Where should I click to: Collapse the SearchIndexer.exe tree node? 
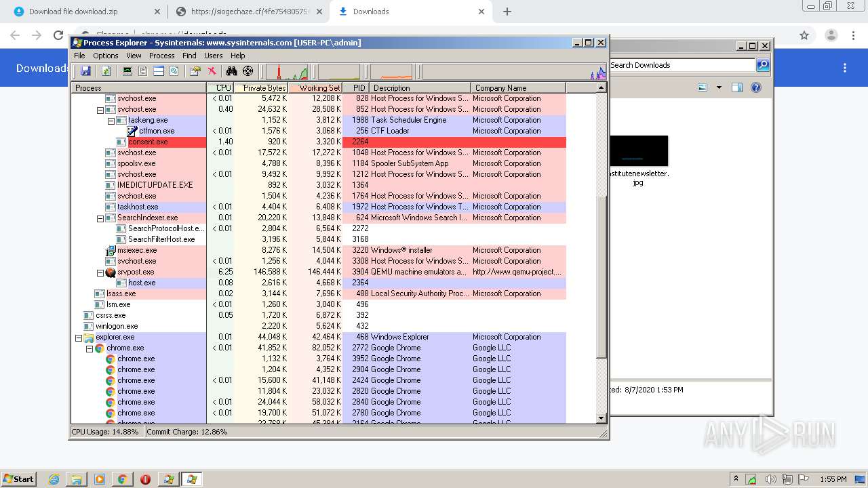pyautogui.click(x=100, y=218)
